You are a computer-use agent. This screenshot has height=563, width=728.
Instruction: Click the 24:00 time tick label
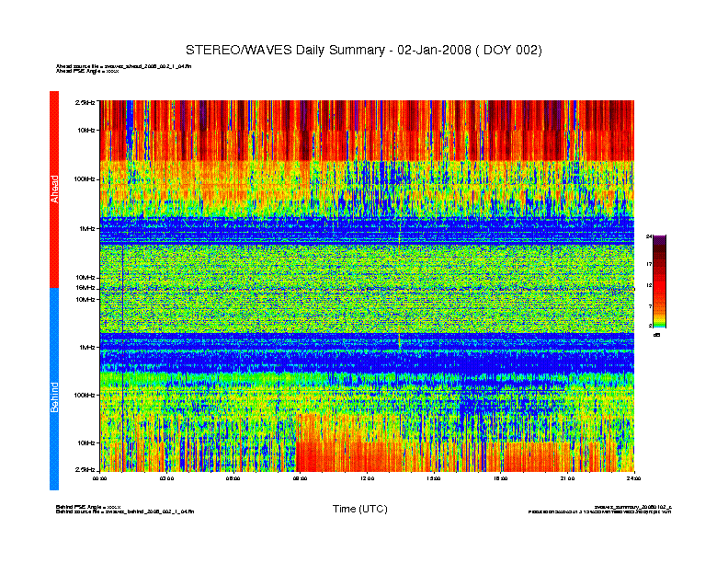pyautogui.click(x=633, y=478)
